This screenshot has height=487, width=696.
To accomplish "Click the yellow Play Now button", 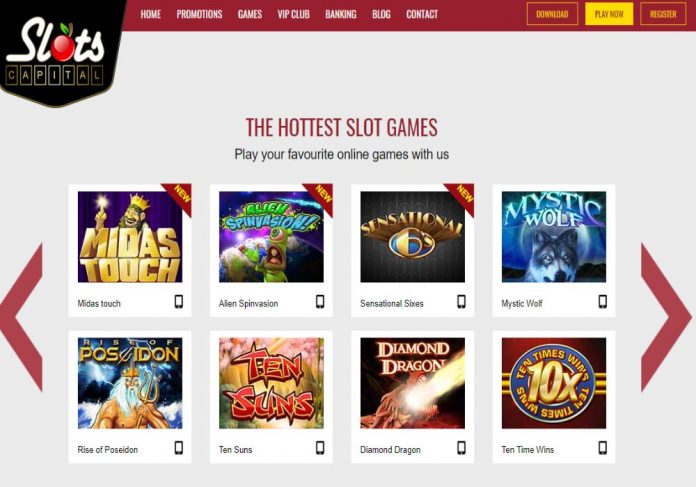I will click(609, 14).
